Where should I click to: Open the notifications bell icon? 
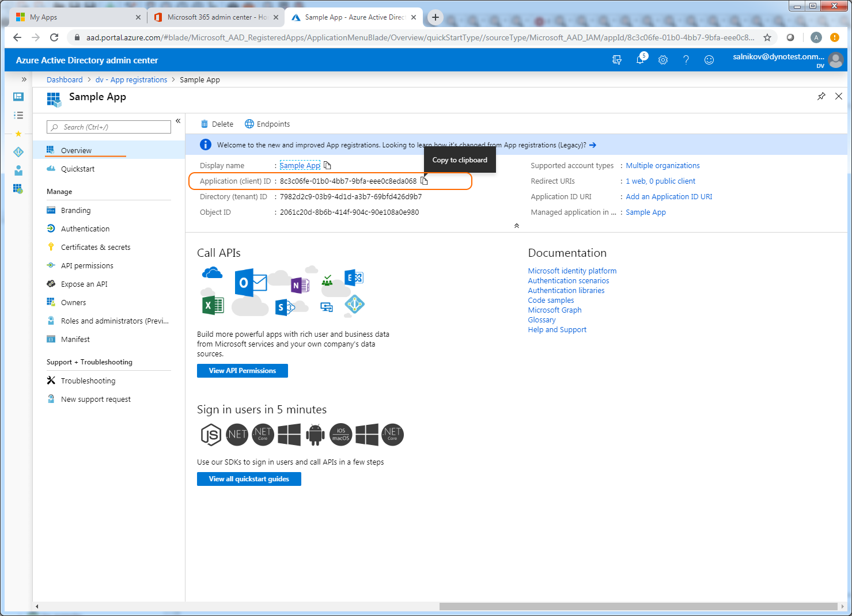pos(640,60)
